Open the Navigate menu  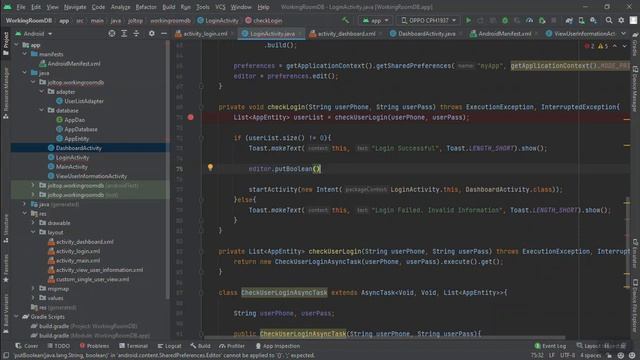pos(75,7)
